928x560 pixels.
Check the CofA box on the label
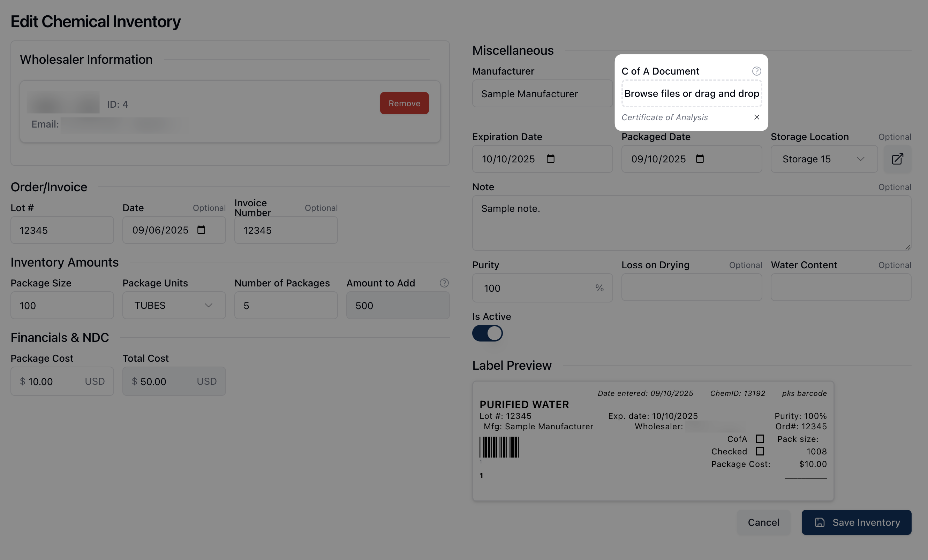pyautogui.click(x=760, y=439)
